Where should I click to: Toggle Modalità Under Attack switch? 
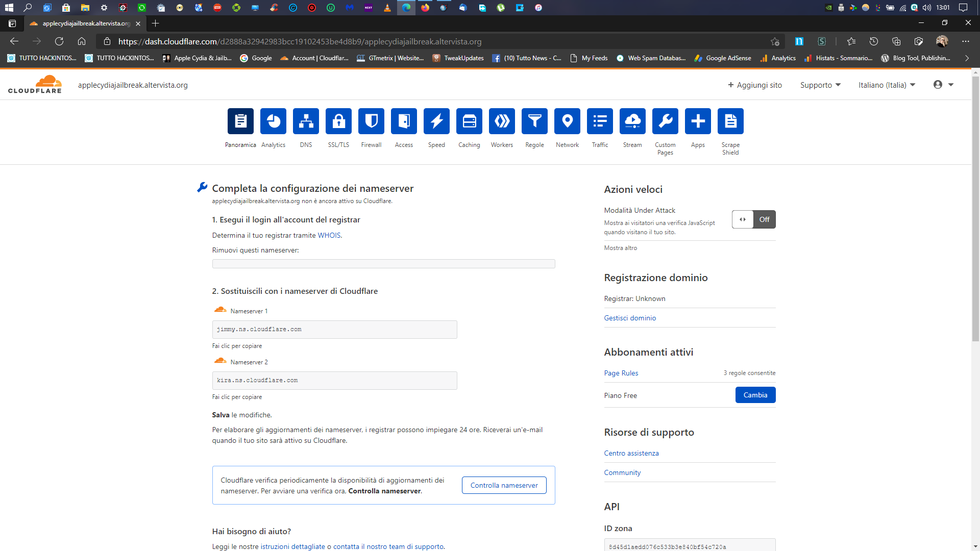coord(753,219)
